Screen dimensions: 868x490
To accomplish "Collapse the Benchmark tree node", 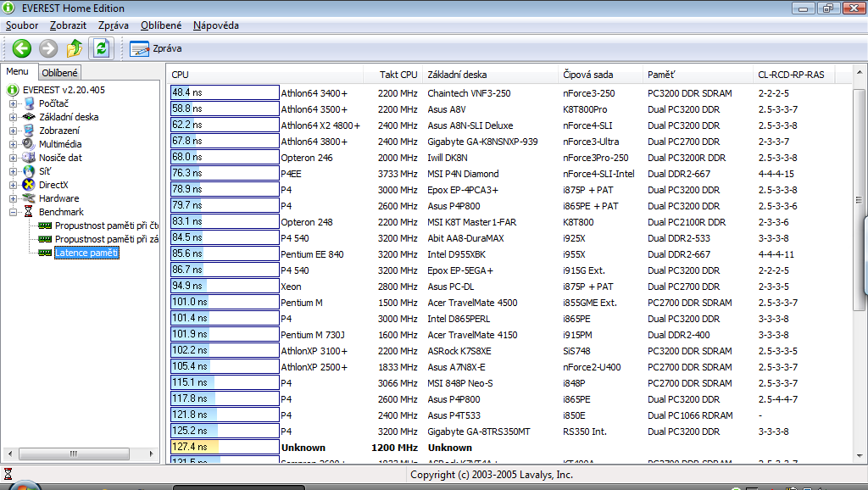I will point(13,212).
